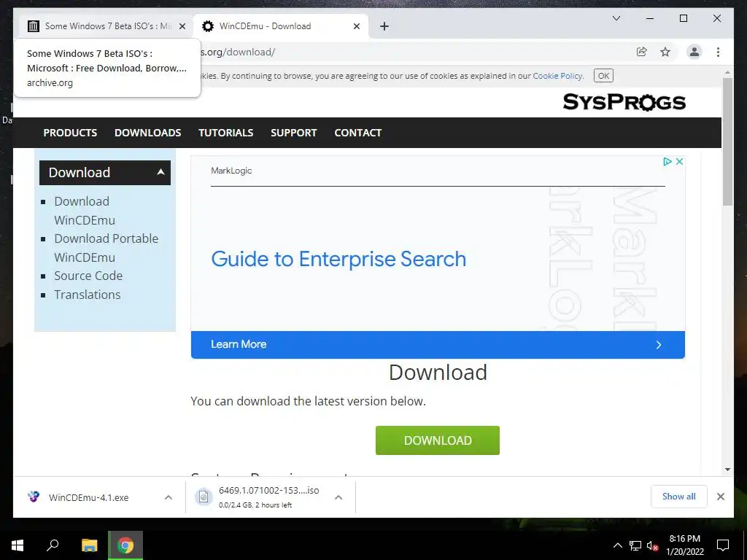Open Download WinCDEmu sidebar link
The width and height of the screenshot is (747, 560).
click(85, 211)
